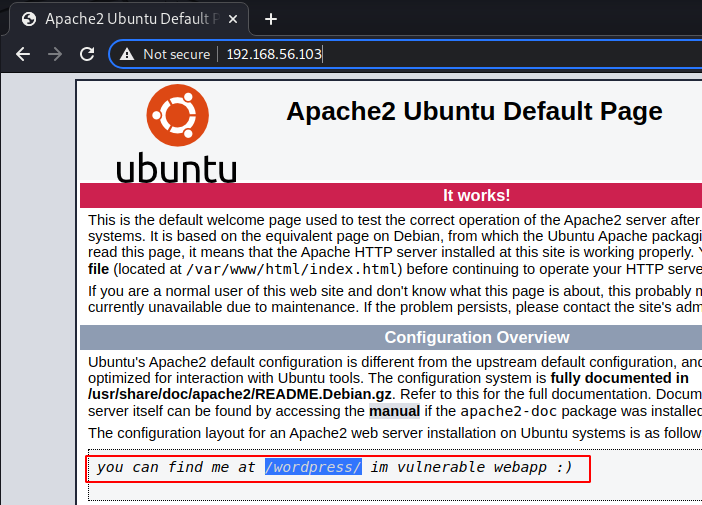Select the Apache2 Ubuntu Default Page tab
Image resolution: width=702 pixels, height=505 pixels.
(130, 19)
